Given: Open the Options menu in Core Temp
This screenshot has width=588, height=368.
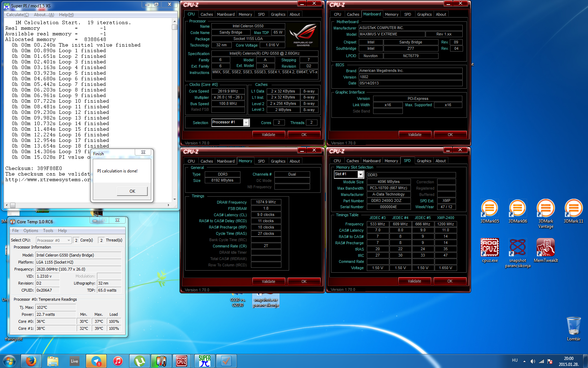Looking at the screenshot, I should click(31, 231).
